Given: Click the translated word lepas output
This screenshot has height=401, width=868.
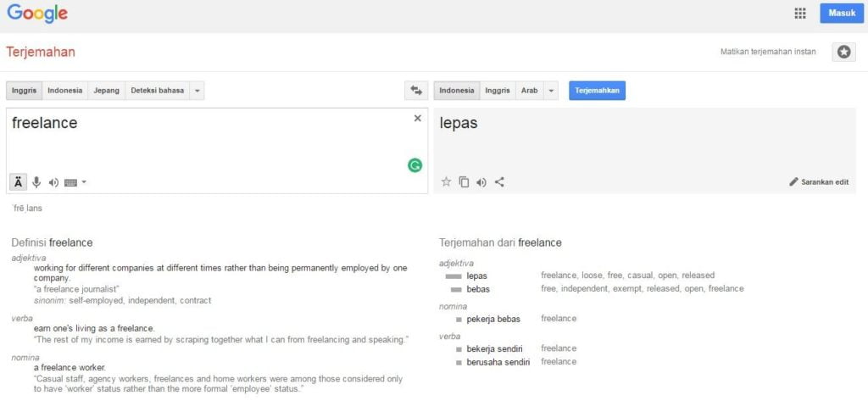Looking at the screenshot, I should click(x=459, y=124).
